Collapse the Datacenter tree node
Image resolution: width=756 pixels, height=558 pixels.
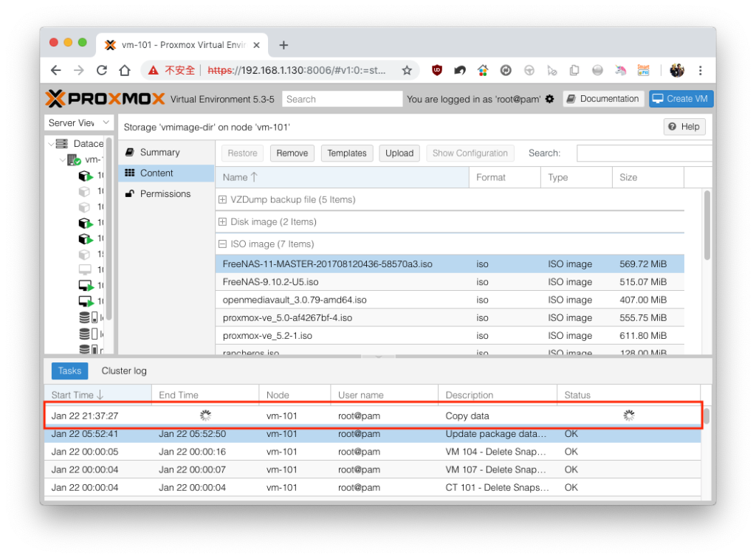51,144
